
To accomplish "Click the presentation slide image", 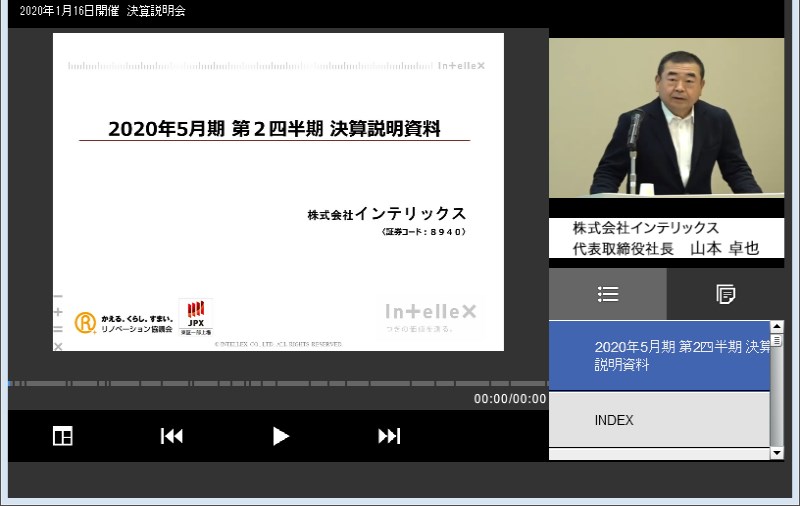I will coord(278,192).
